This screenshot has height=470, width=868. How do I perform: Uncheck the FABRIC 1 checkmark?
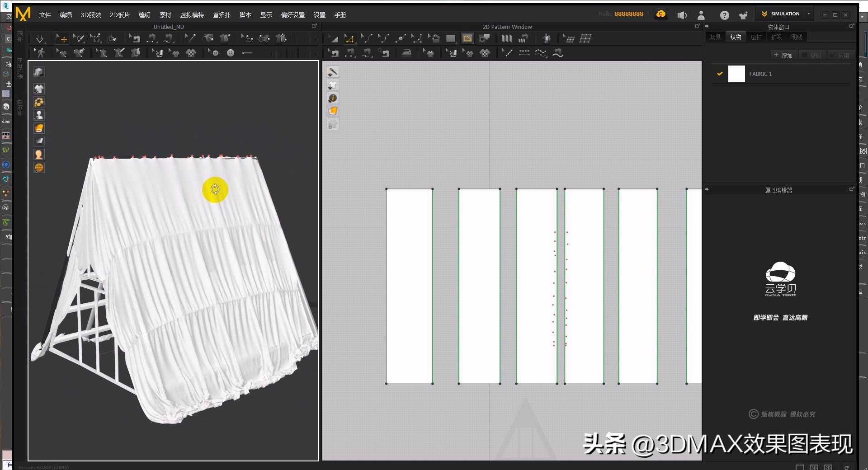(x=719, y=74)
